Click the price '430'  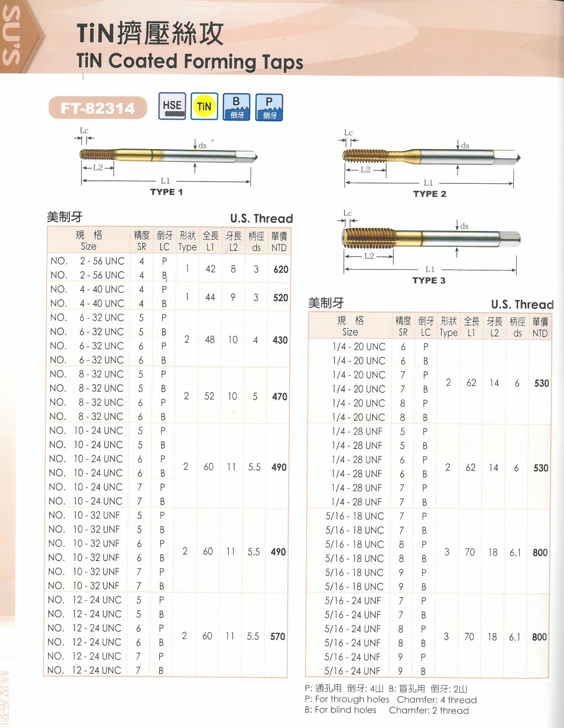coord(280,340)
